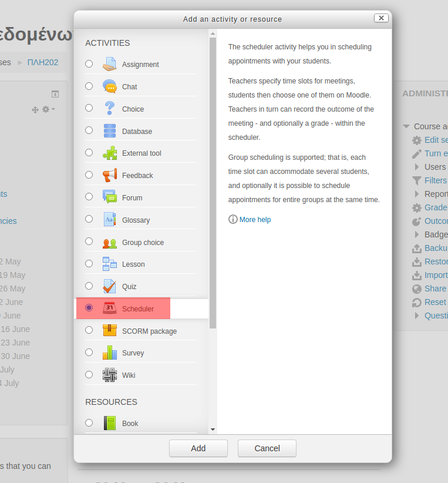This screenshot has height=483, width=448.
Task: Click the Quiz checkmark icon
Action: (110, 286)
